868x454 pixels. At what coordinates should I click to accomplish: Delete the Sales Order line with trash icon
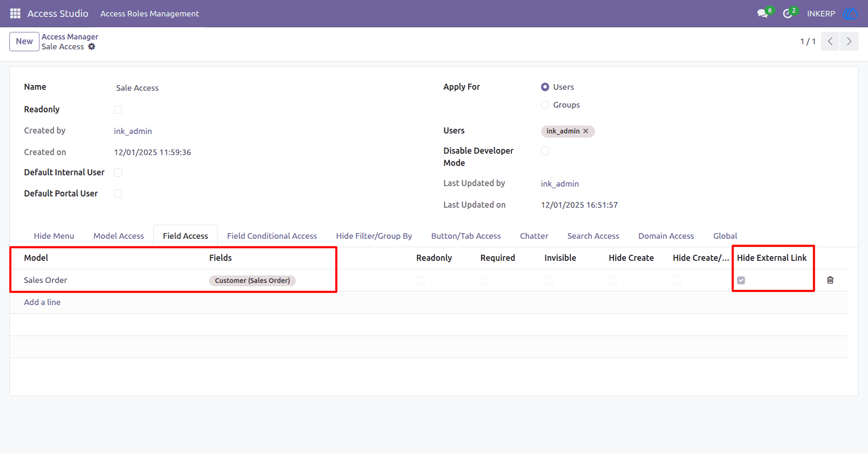click(830, 280)
